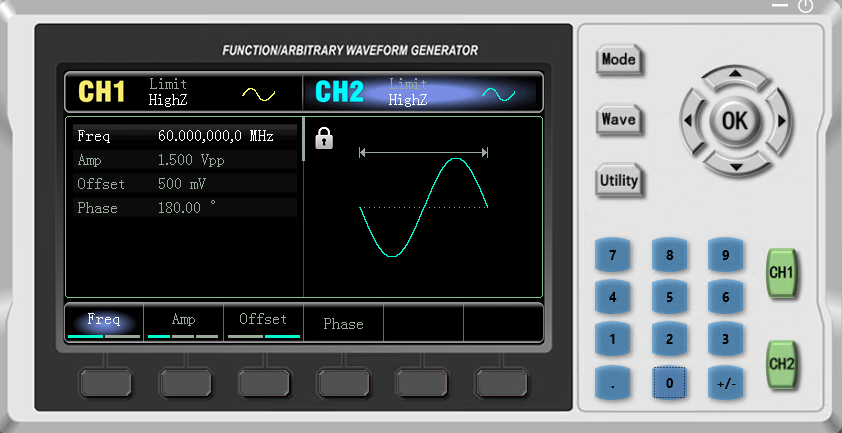
Task: Click the fourth softkey below Phase
Action: pos(343,383)
